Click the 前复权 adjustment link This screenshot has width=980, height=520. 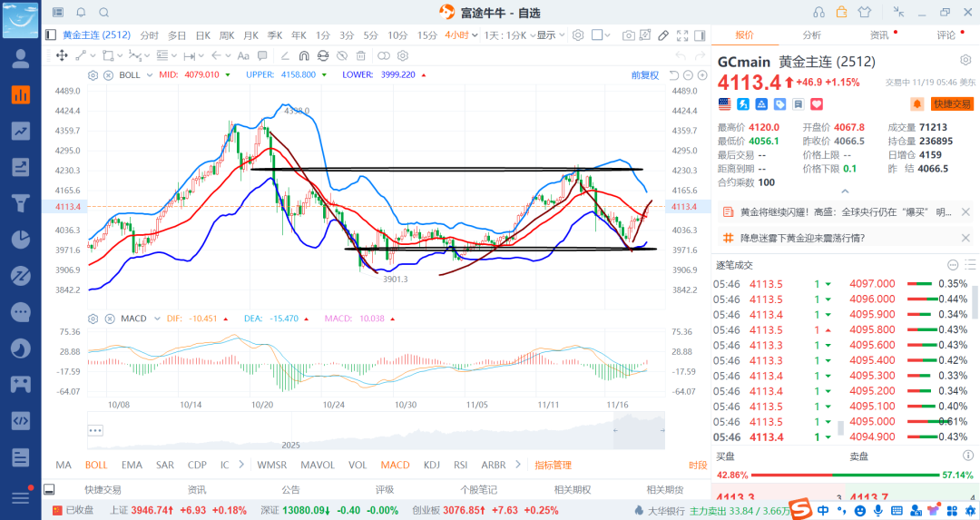point(645,75)
